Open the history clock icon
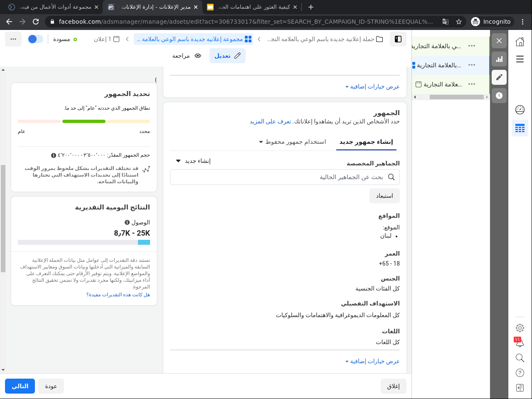 click(499, 96)
